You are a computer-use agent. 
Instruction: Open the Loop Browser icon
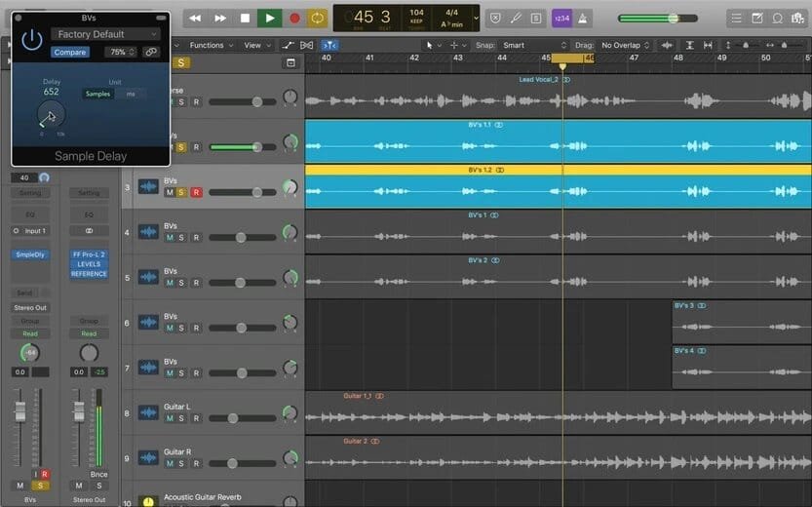(777, 19)
